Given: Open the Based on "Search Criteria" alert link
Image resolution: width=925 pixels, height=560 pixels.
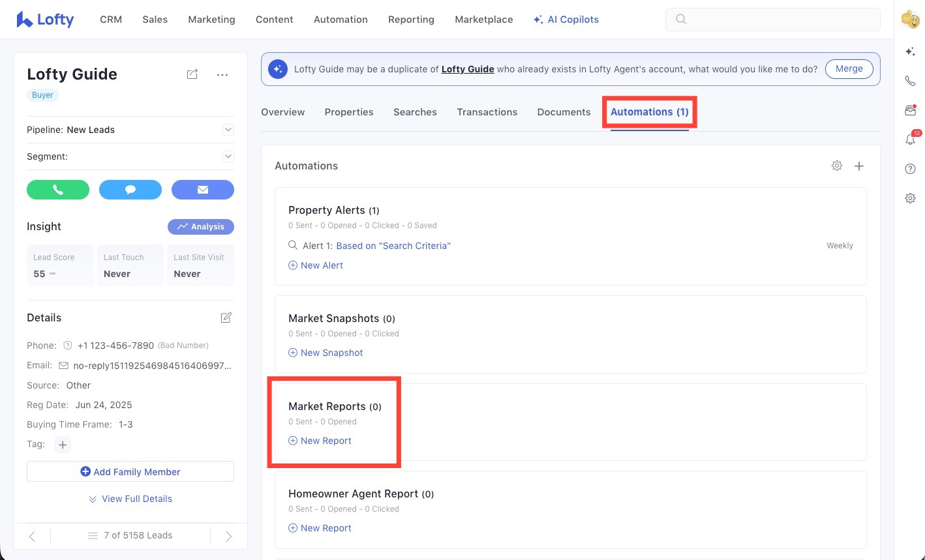Looking at the screenshot, I should coord(393,246).
